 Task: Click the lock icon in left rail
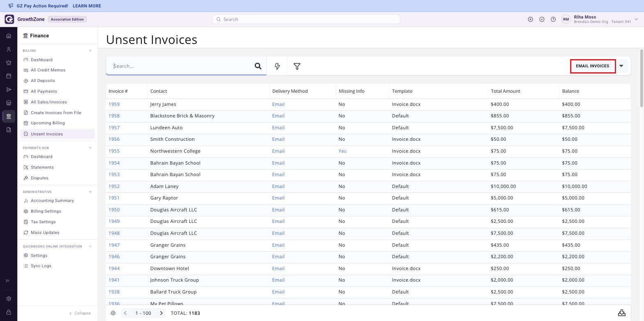[9, 312]
